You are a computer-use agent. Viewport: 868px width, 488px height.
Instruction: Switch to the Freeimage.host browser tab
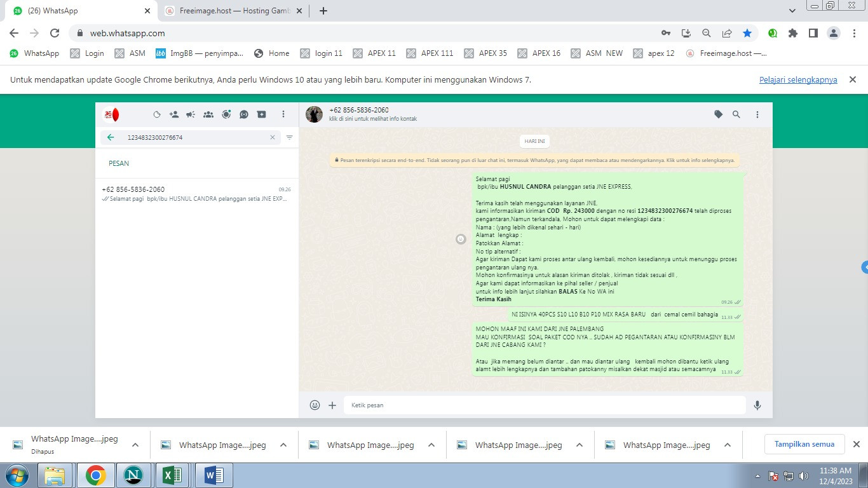[233, 11]
